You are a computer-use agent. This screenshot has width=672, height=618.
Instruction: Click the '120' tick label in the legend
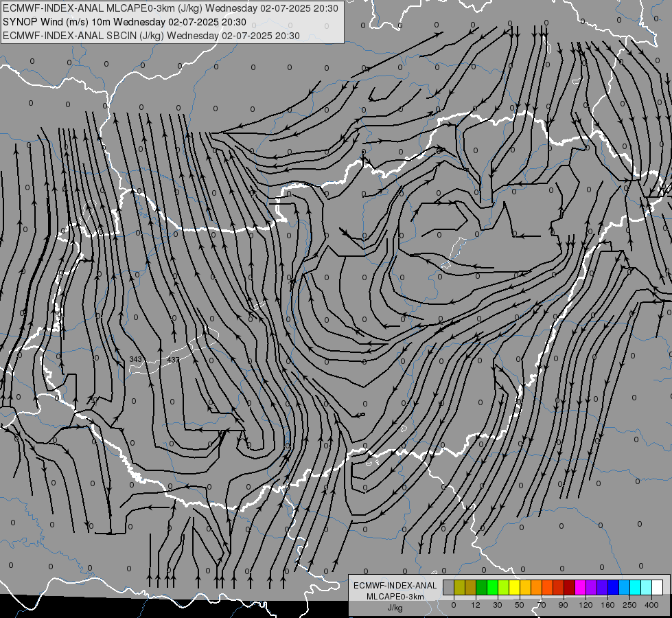[x=586, y=605]
